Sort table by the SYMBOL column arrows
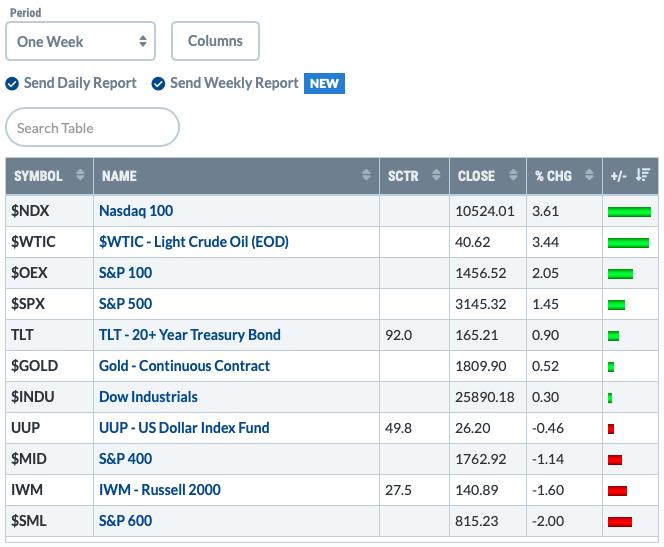664x547 pixels. click(80, 175)
